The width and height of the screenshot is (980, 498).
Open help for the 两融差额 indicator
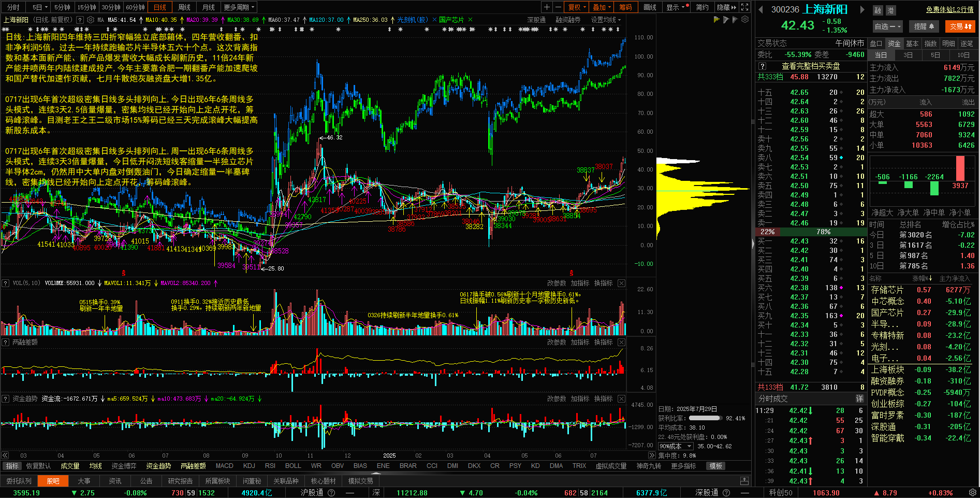[6, 342]
